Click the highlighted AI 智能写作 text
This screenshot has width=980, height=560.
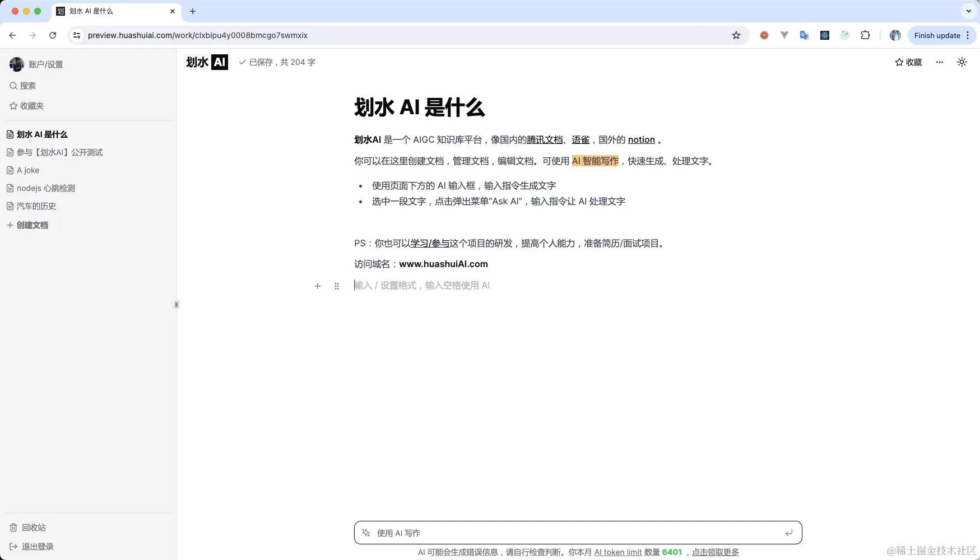595,161
